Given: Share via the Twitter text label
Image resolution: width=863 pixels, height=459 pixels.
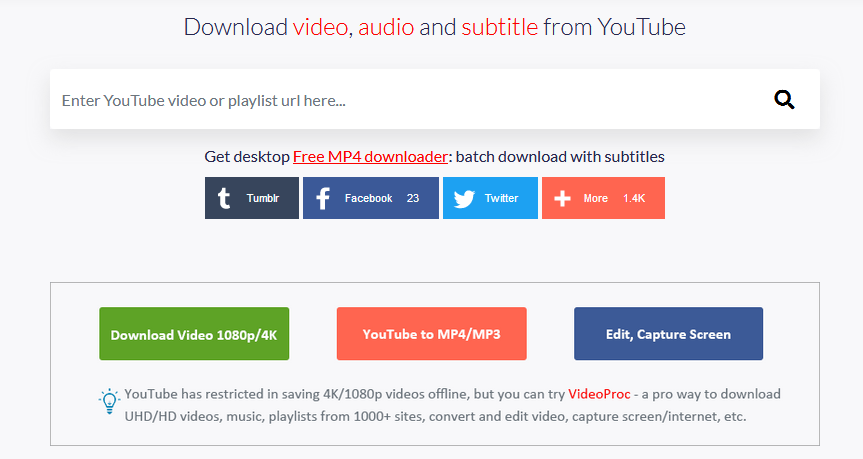Looking at the screenshot, I should [x=501, y=198].
